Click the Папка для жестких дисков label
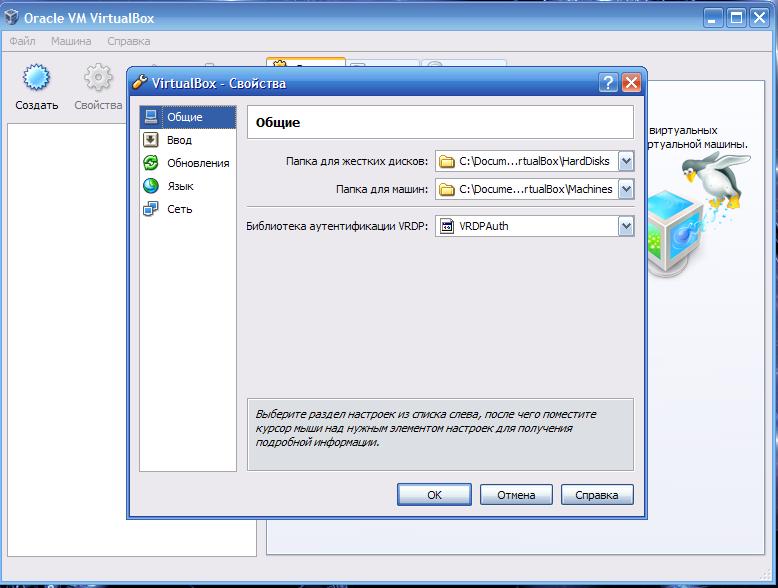This screenshot has width=778, height=588. pyautogui.click(x=357, y=161)
